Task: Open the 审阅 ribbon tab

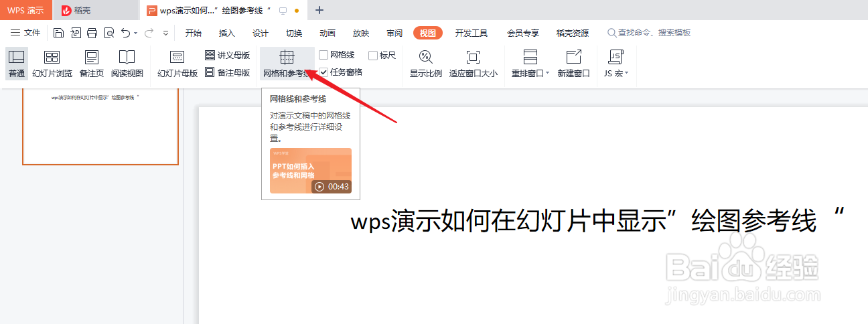Action: tap(394, 33)
